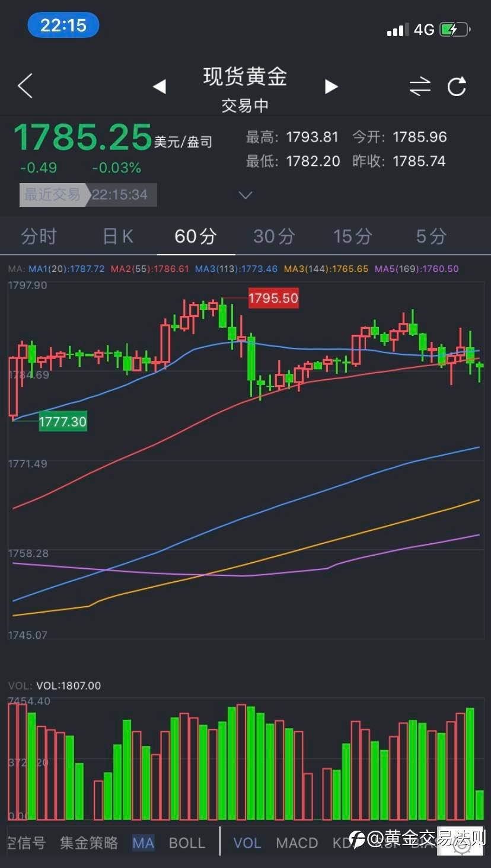
Task: Switch to the 日K daily chart tab
Action: pos(118,236)
